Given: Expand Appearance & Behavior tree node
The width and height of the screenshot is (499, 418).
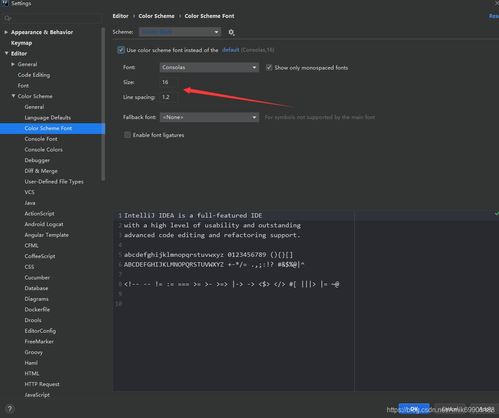Looking at the screenshot, I should pyautogui.click(x=6, y=32).
